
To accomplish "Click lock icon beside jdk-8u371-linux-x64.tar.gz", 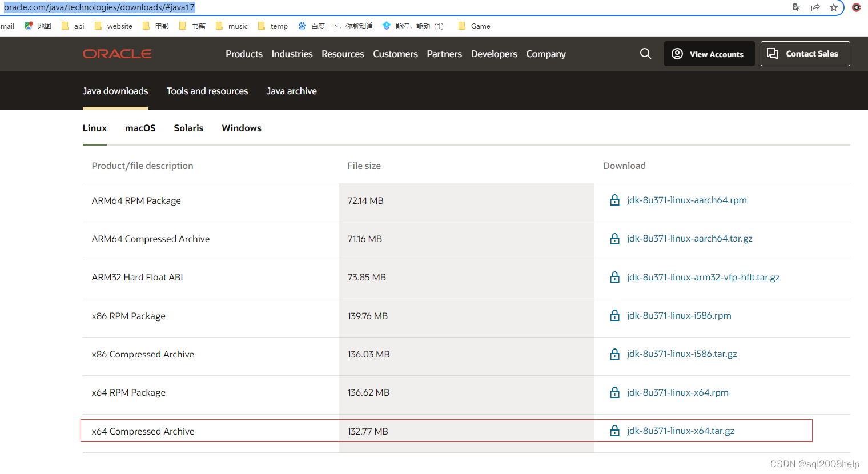I will (x=614, y=431).
